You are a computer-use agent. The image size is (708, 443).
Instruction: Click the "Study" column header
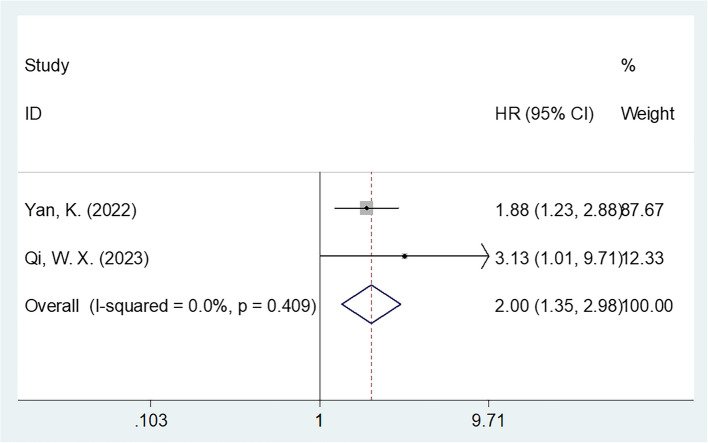point(45,66)
